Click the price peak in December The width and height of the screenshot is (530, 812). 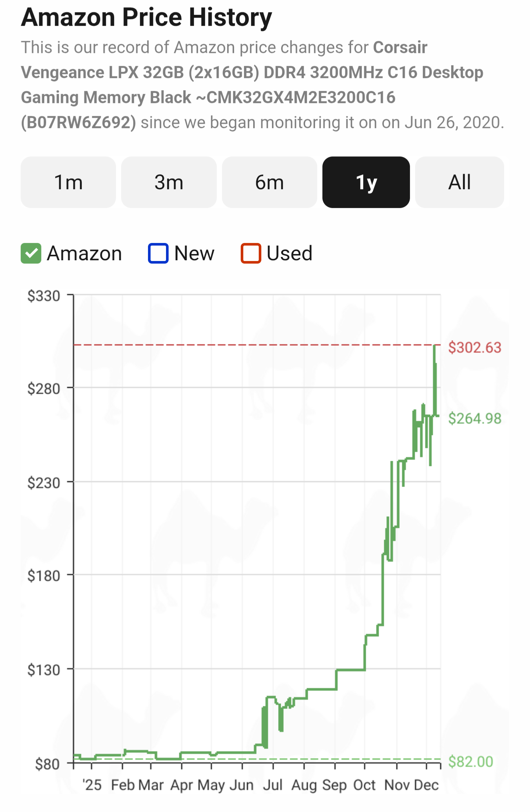pyautogui.click(x=435, y=346)
